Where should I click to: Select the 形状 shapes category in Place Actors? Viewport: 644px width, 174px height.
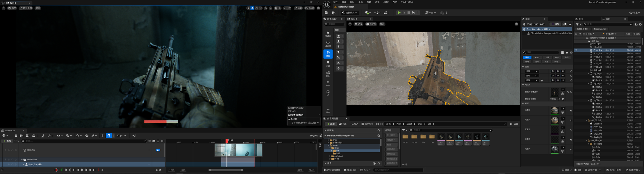328,84
